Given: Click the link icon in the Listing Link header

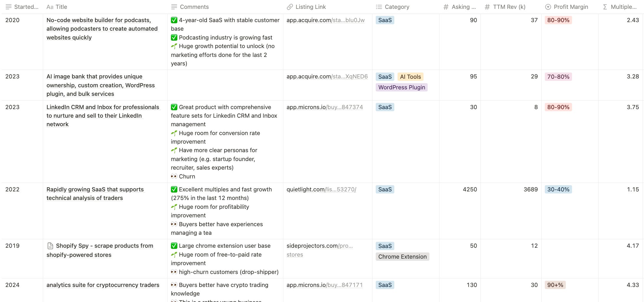Looking at the screenshot, I should point(290,6).
